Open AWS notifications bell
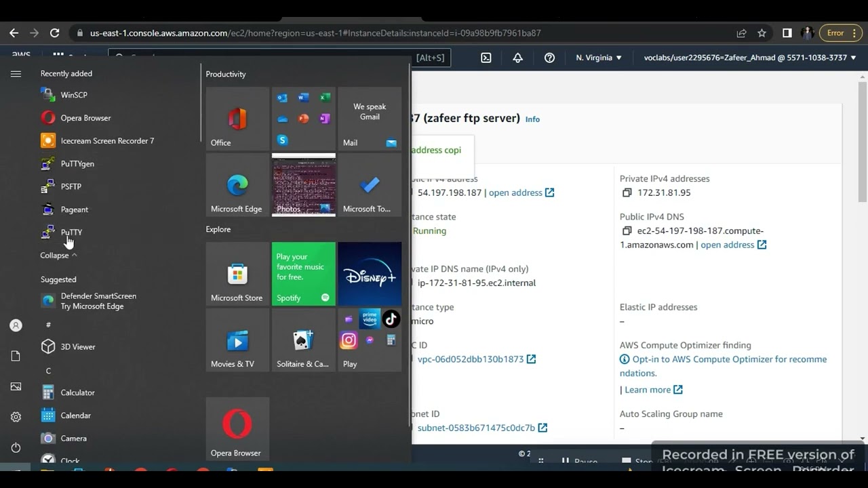Image resolution: width=868 pixels, height=488 pixels. tap(517, 58)
